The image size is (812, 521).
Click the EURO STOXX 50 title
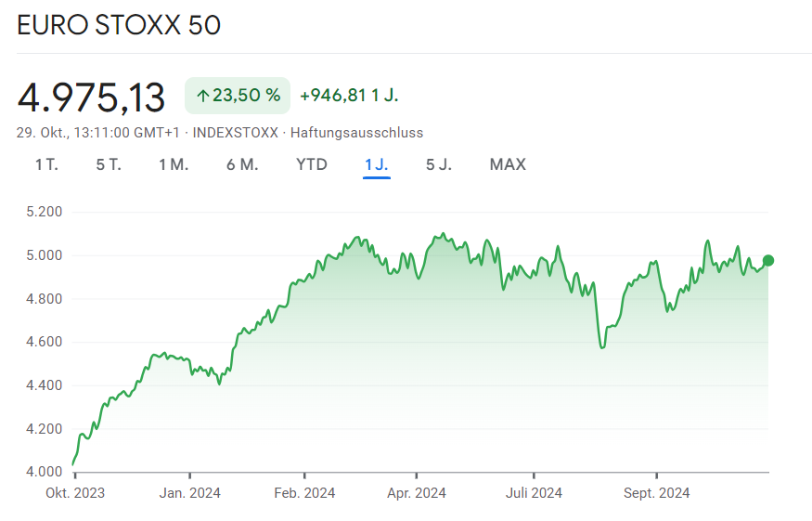(119, 25)
